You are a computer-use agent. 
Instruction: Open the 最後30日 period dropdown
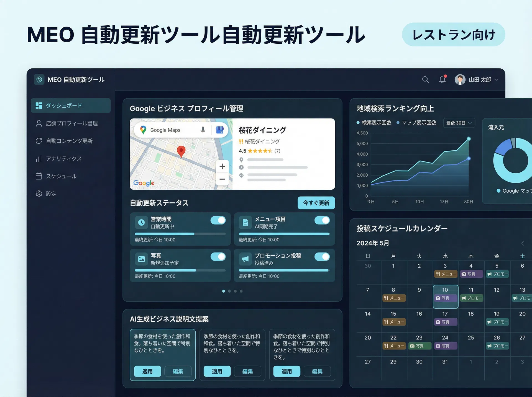459,123
